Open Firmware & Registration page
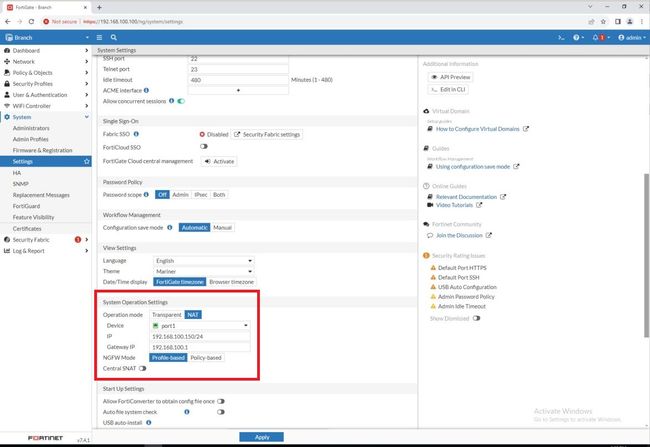Screen dimensions: 650x447 tap(42, 150)
